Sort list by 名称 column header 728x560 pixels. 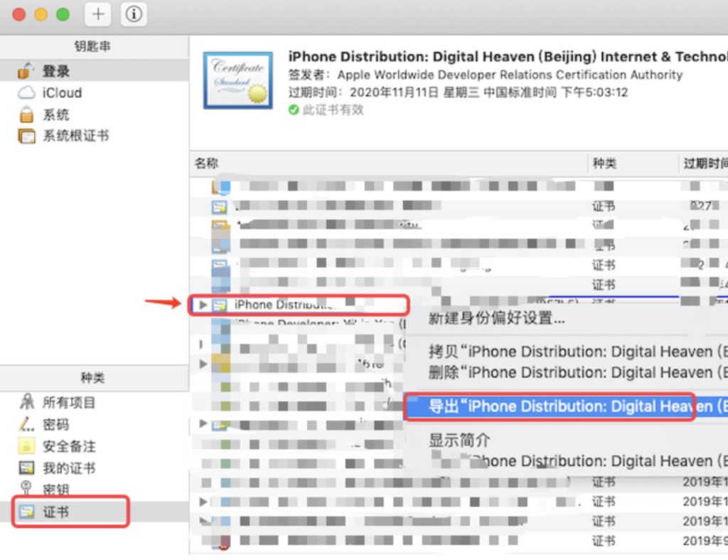point(389,163)
